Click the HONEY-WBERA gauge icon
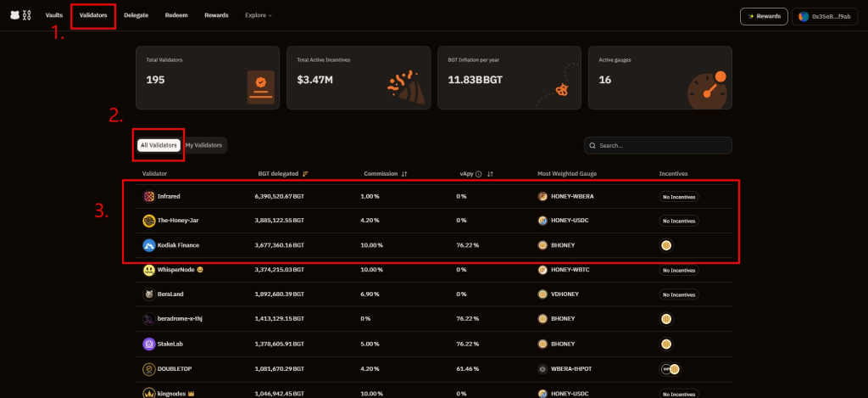The image size is (868, 398). tap(542, 196)
